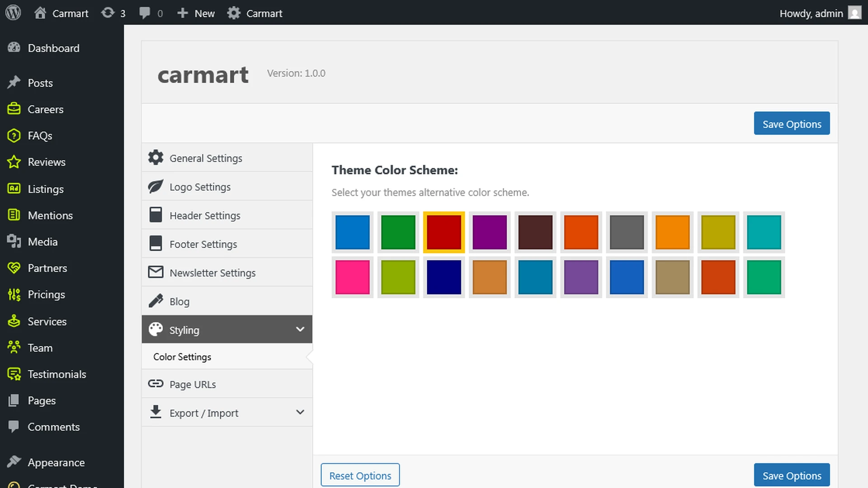Click the Careers briefcase icon

point(14,109)
